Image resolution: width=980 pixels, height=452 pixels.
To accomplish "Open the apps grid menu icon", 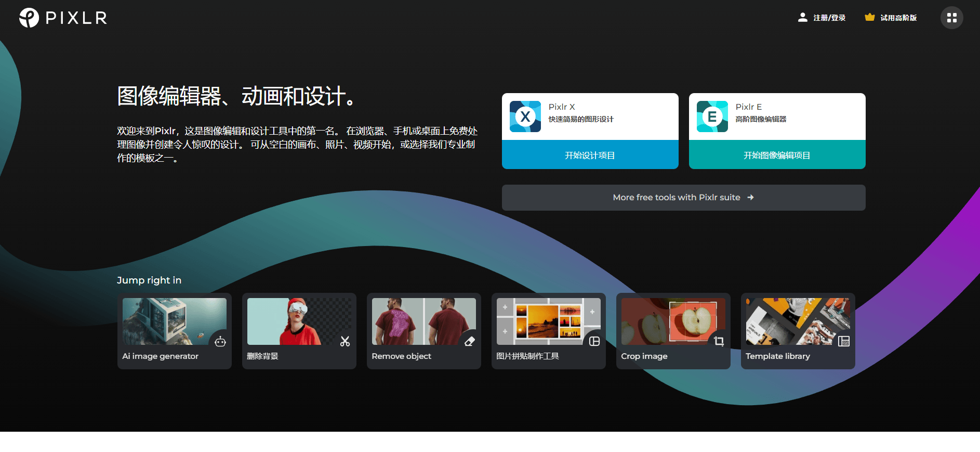I will tap(951, 18).
